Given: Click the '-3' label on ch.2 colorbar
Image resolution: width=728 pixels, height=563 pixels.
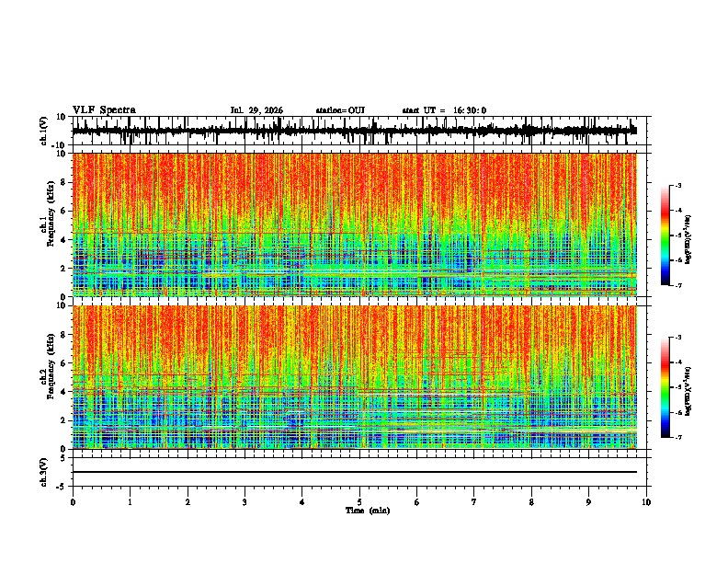Looking at the screenshot, I should (x=678, y=338).
